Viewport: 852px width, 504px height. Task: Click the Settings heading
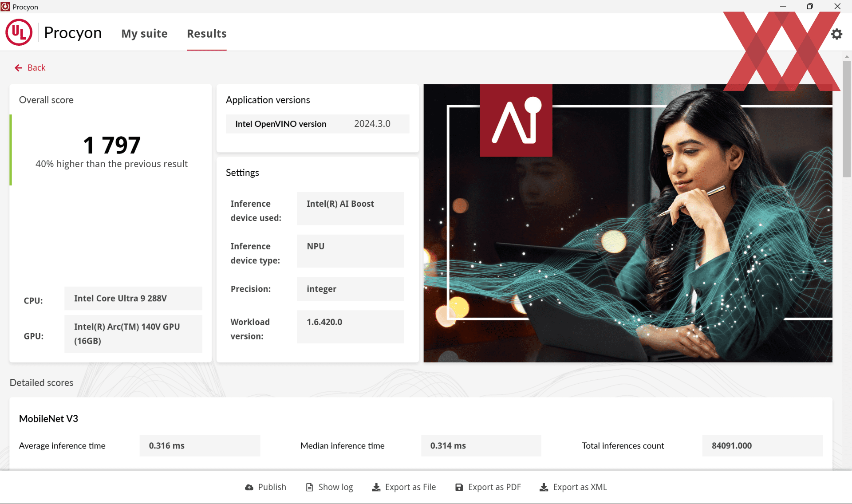point(242,173)
